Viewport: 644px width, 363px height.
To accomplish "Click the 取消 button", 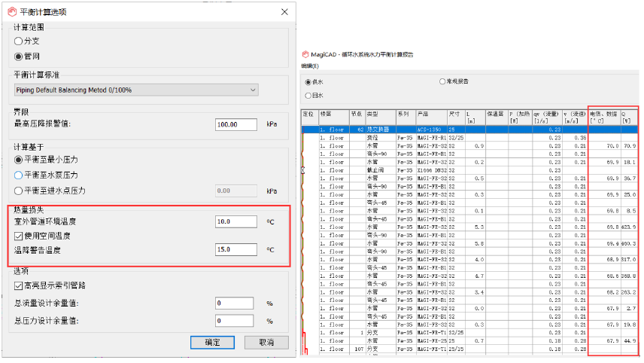I will (266, 343).
